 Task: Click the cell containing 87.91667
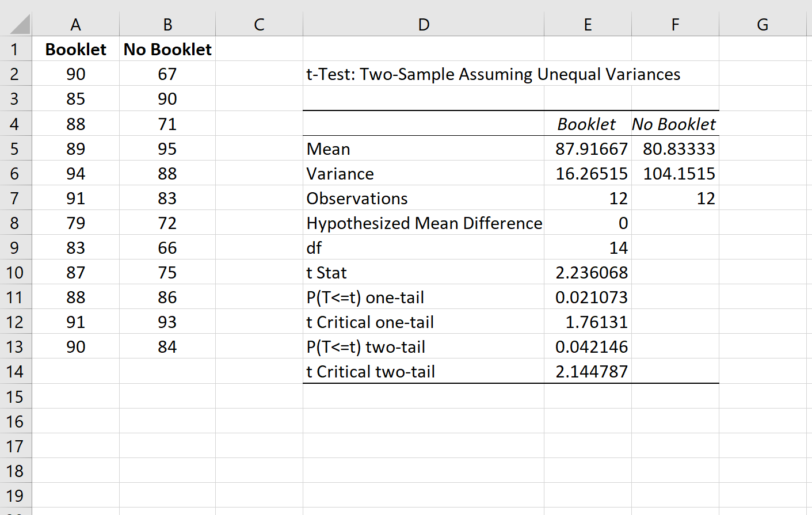point(588,148)
